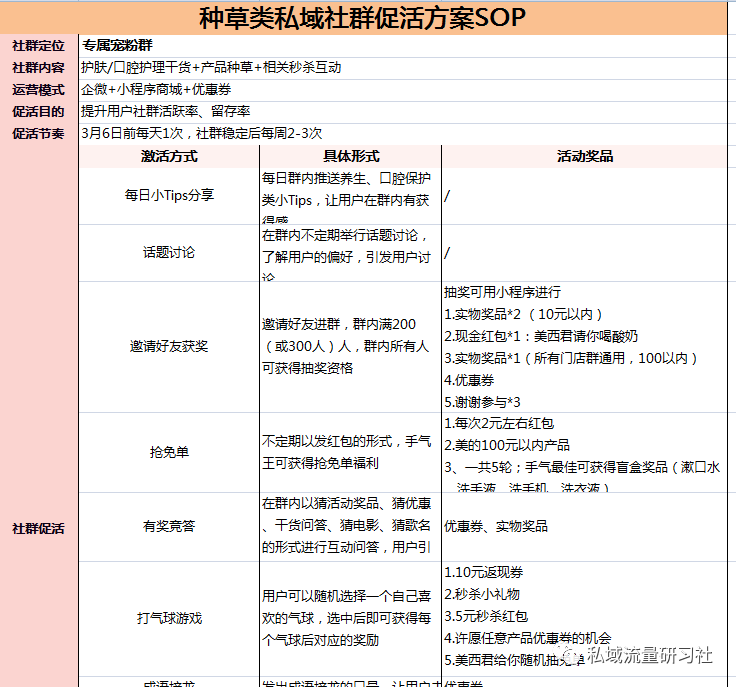Image resolution: width=736 pixels, height=687 pixels.
Task: Select the cell starting '用户可以随机选择一个自己喜'
Action: pos(351,618)
